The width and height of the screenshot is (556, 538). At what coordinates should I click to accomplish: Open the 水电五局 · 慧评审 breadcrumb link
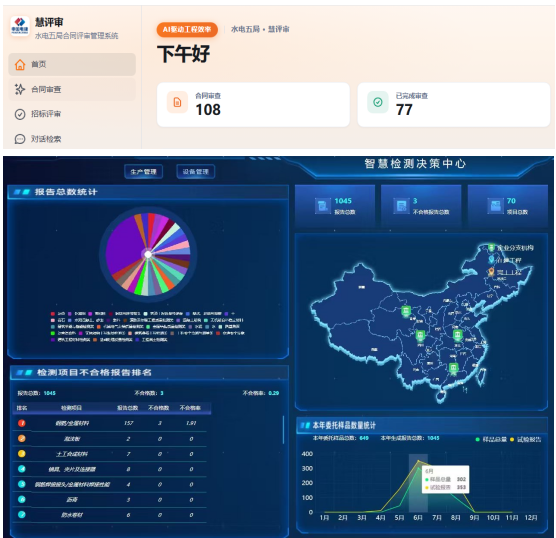pos(260,29)
